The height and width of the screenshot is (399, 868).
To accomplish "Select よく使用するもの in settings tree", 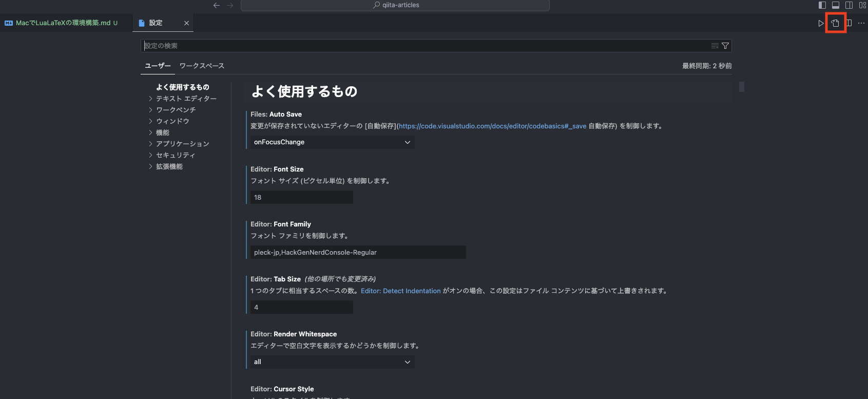I will (x=183, y=87).
